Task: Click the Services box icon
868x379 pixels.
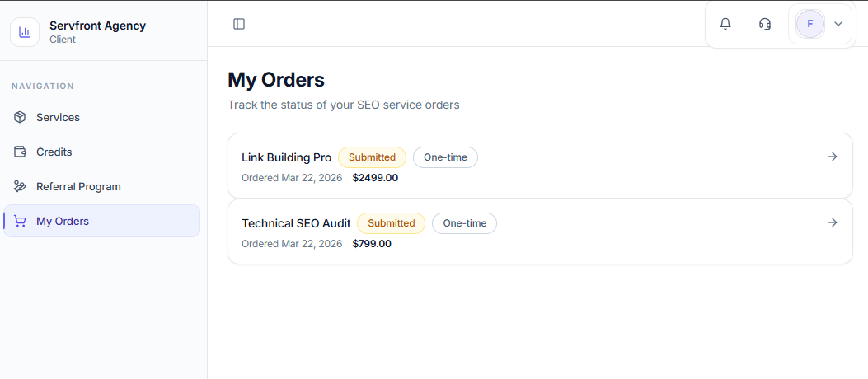Action: (20, 117)
